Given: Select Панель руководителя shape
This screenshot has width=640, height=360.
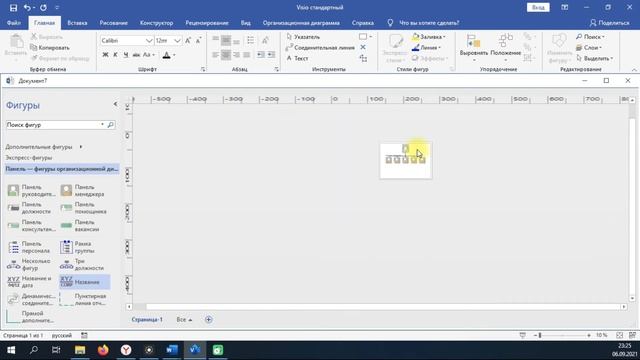Looking at the screenshot, I should coord(31,191).
